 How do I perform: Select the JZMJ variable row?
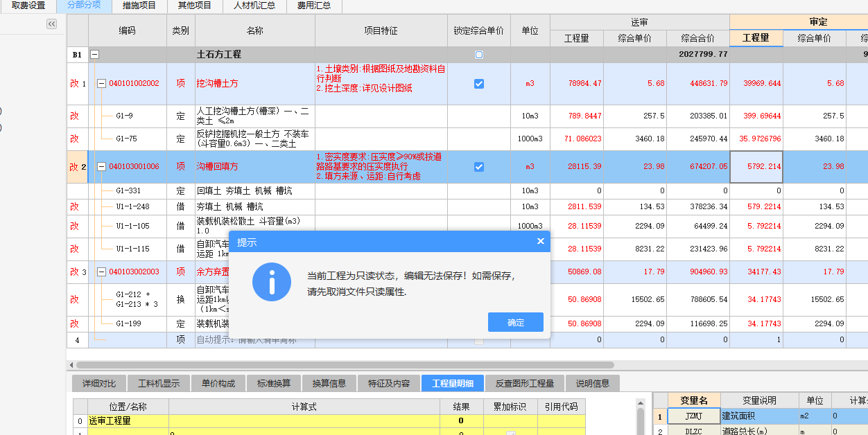tap(761, 416)
